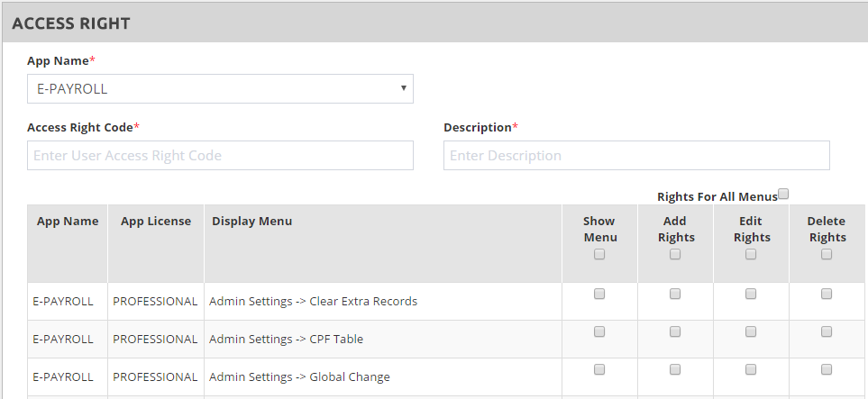Viewport: 868px width, 399px height.
Task: Enable the Rights For All Menus checkbox
Action: click(x=783, y=194)
